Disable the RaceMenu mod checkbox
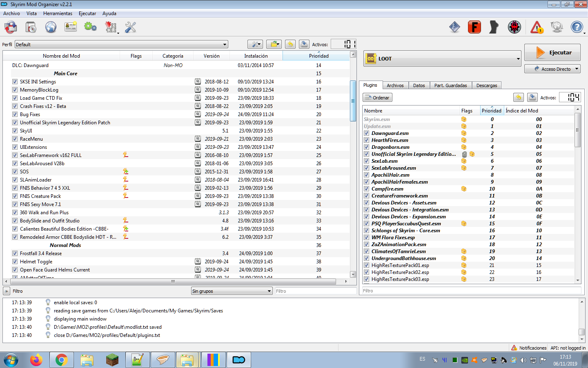This screenshot has height=368, width=588. [x=15, y=139]
